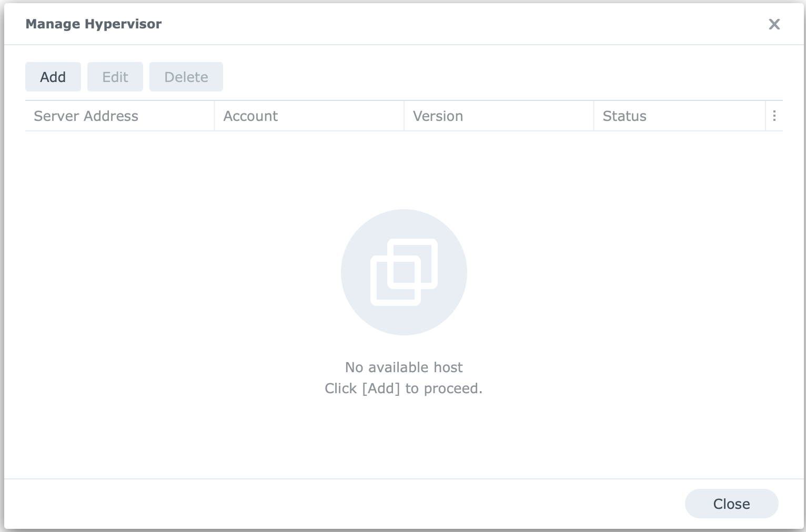Click the "No available host" text
The width and height of the screenshot is (806, 532).
[x=404, y=367]
